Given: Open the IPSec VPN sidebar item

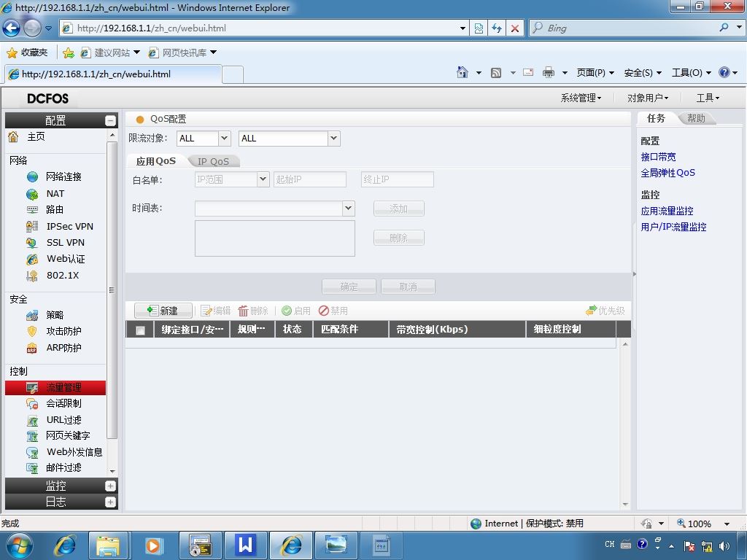Looking at the screenshot, I should click(69, 227).
